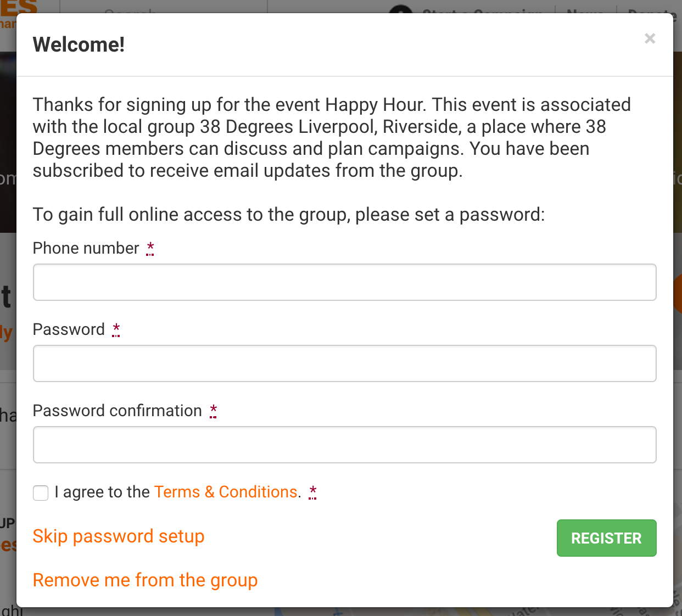Choose Skip password setup
Image resolution: width=682 pixels, height=616 pixels.
point(119,536)
